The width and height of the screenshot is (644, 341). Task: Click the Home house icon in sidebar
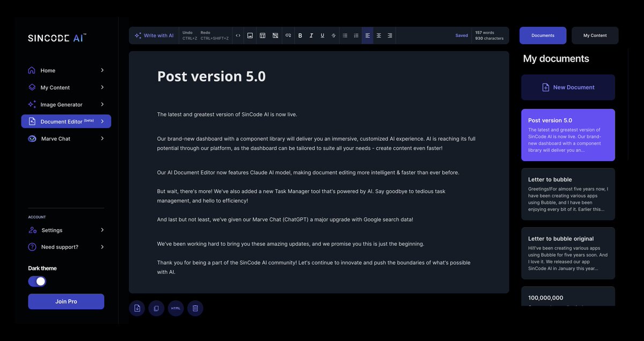pyautogui.click(x=32, y=70)
